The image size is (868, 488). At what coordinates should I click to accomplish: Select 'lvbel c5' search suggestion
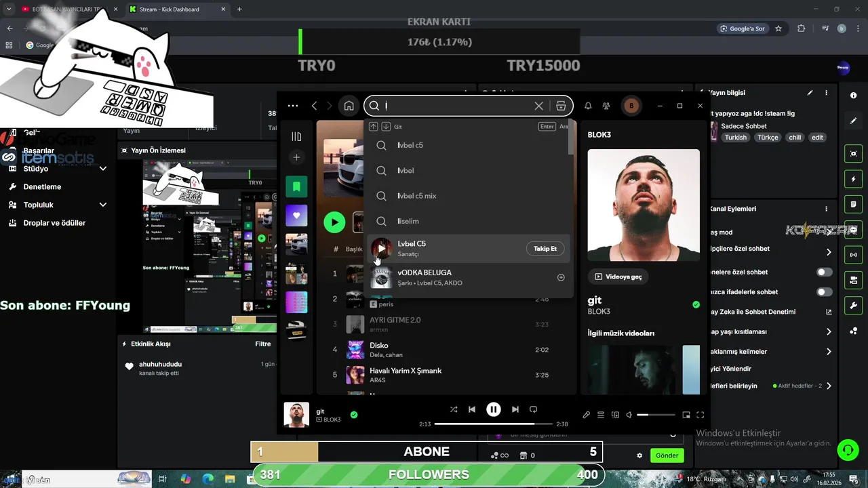point(468,145)
